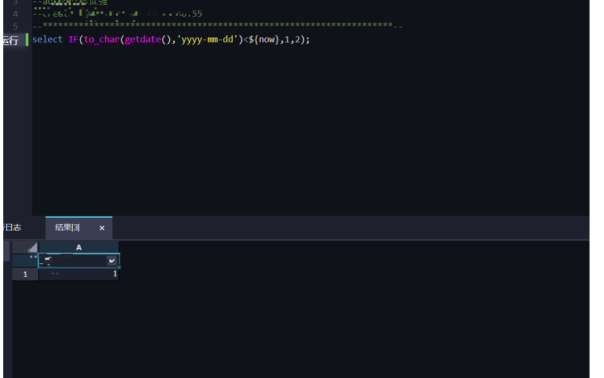Click the to_char function name
The width and height of the screenshot is (604, 378).
click(102, 39)
